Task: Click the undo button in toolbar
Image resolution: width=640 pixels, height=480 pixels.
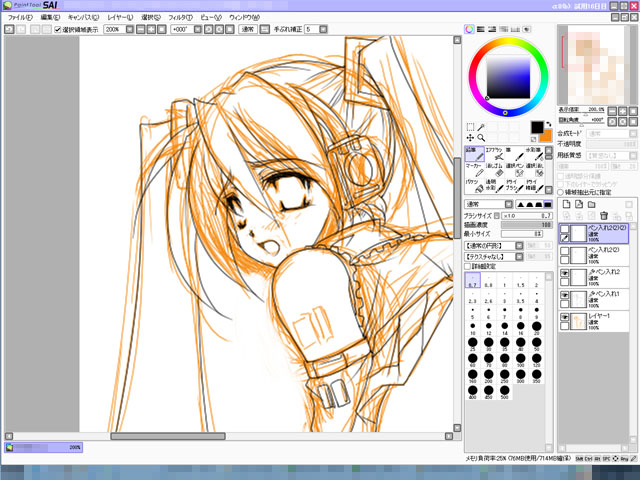Action: 9,29
